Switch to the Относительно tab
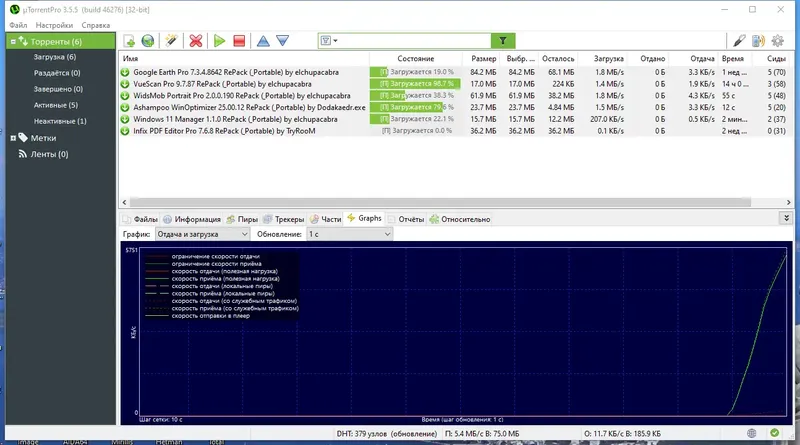The width and height of the screenshot is (800, 445). [x=460, y=219]
